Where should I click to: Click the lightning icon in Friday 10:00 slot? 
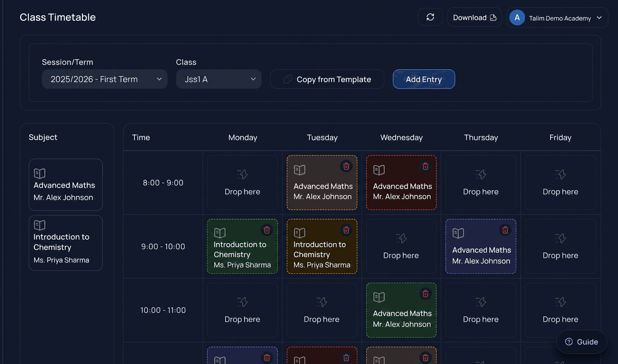click(560, 302)
